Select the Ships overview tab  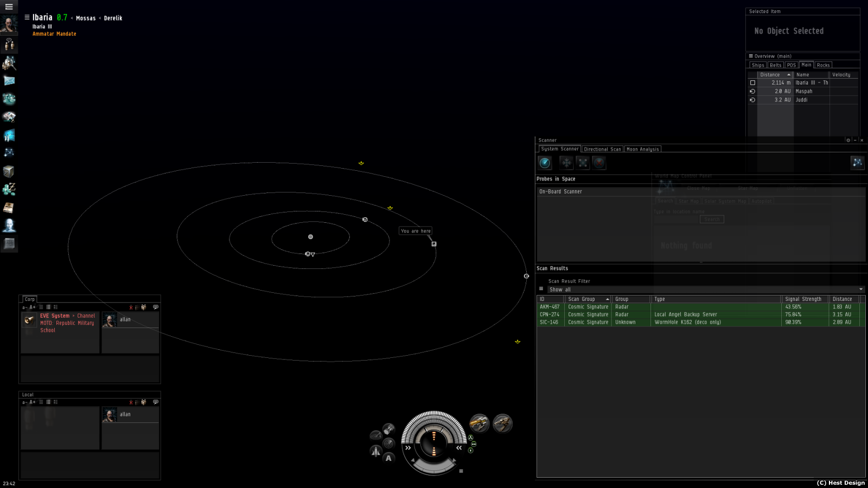click(758, 65)
